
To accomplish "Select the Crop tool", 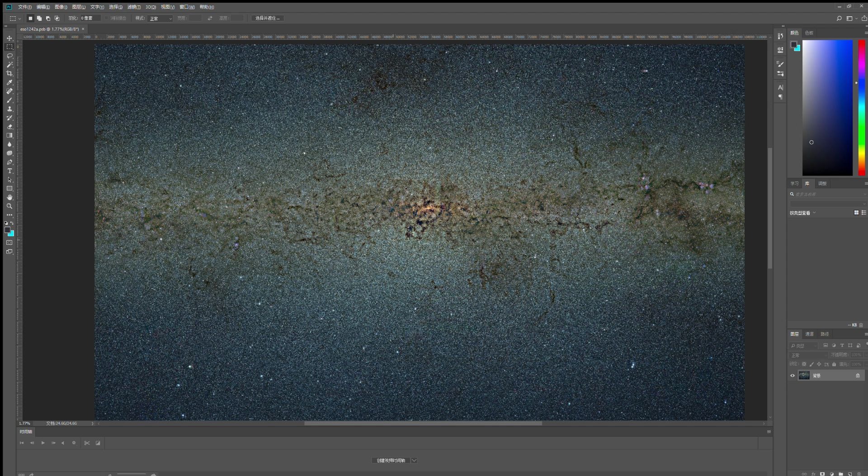I will [9, 73].
